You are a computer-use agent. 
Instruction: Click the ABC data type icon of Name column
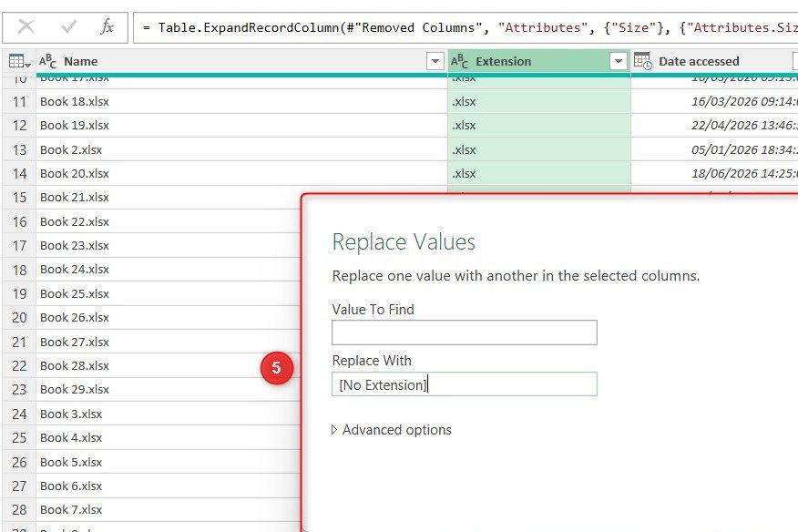coord(48,62)
